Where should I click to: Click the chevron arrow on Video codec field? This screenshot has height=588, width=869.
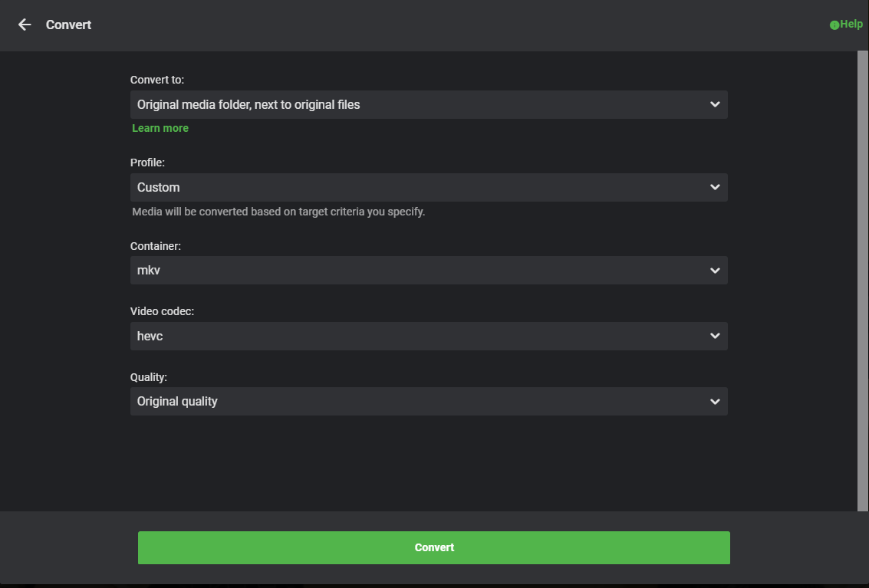715,336
